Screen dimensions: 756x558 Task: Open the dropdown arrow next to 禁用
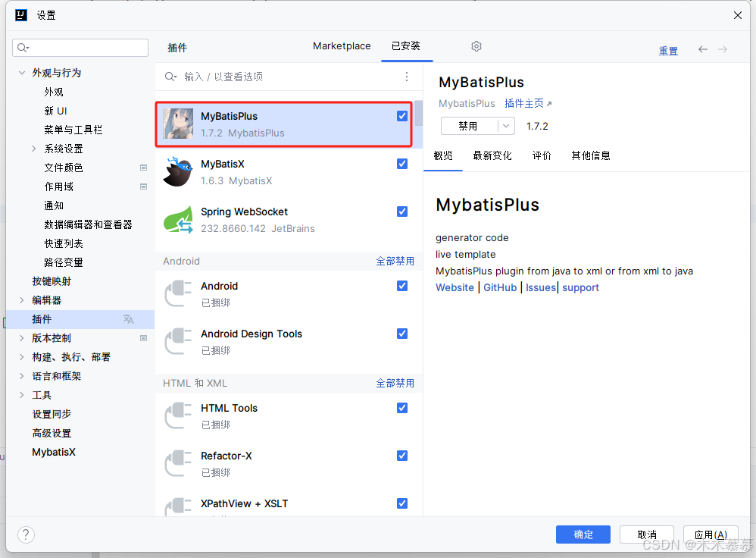[x=506, y=126]
